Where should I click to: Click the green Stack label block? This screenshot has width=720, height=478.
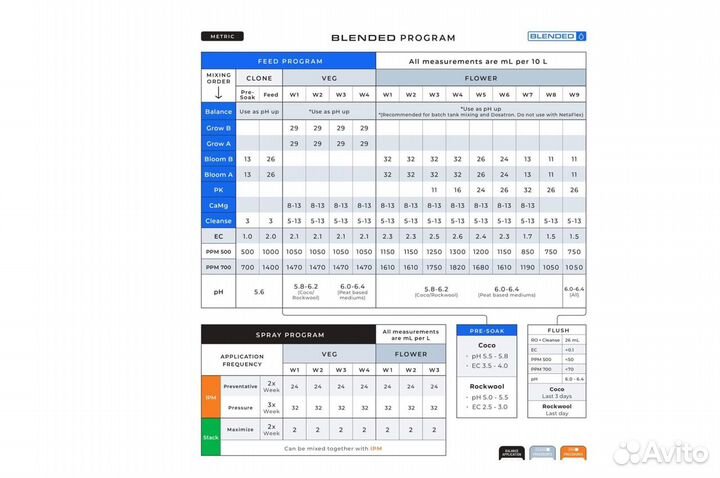(210, 437)
